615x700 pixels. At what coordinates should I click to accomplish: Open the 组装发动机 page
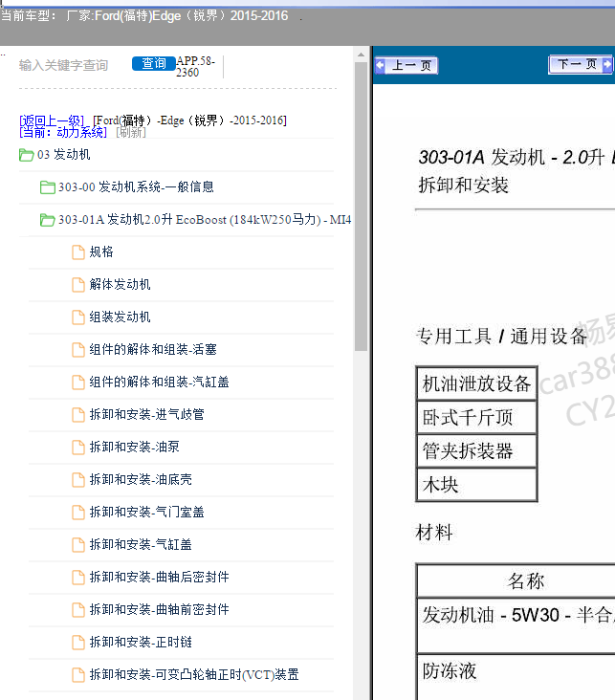tap(120, 317)
